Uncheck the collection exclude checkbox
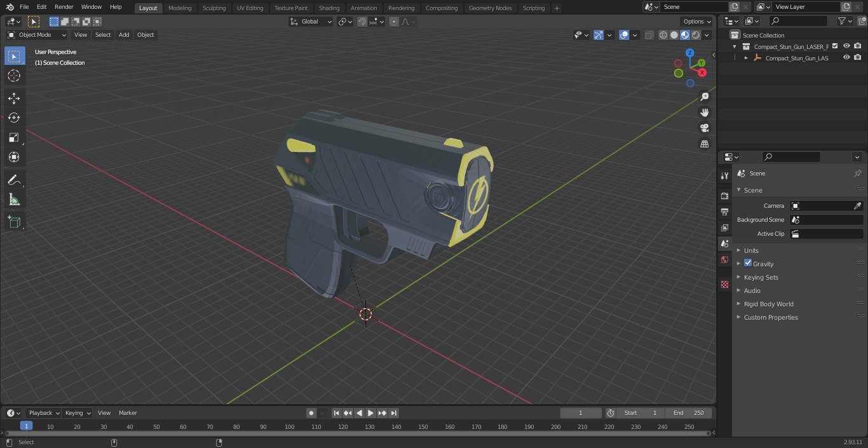The image size is (868, 448). [x=835, y=46]
